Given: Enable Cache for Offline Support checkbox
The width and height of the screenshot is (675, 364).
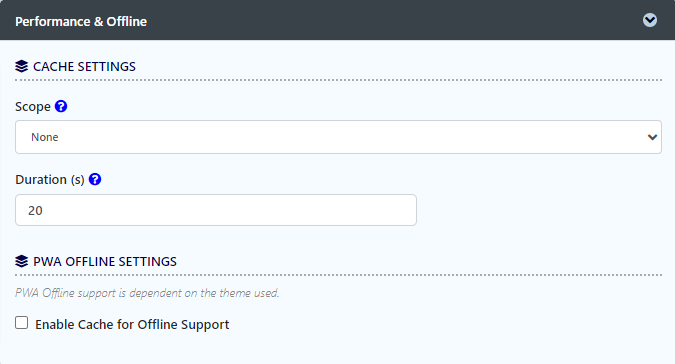Looking at the screenshot, I should (22, 323).
